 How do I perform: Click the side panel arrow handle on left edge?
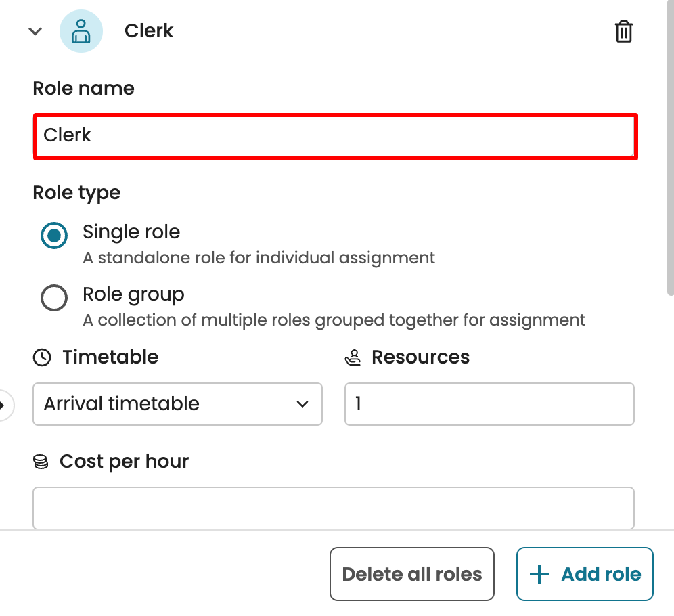pos(4,405)
